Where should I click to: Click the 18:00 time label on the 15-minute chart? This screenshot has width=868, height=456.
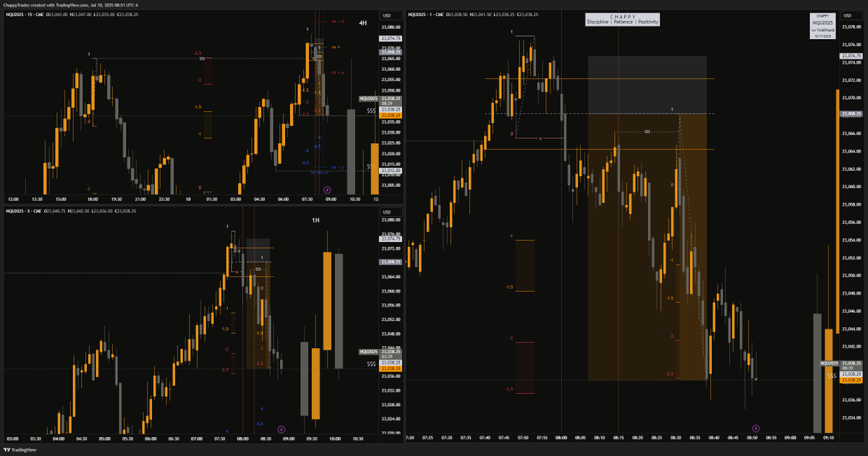pos(93,198)
